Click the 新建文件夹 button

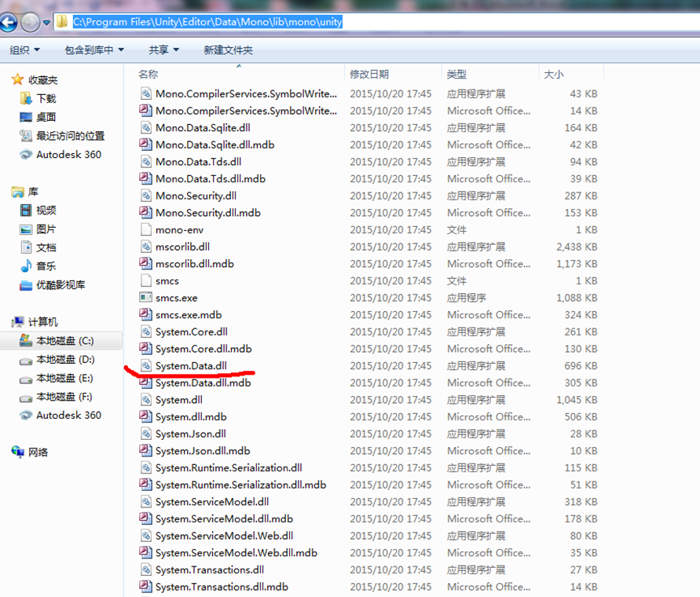[228, 50]
